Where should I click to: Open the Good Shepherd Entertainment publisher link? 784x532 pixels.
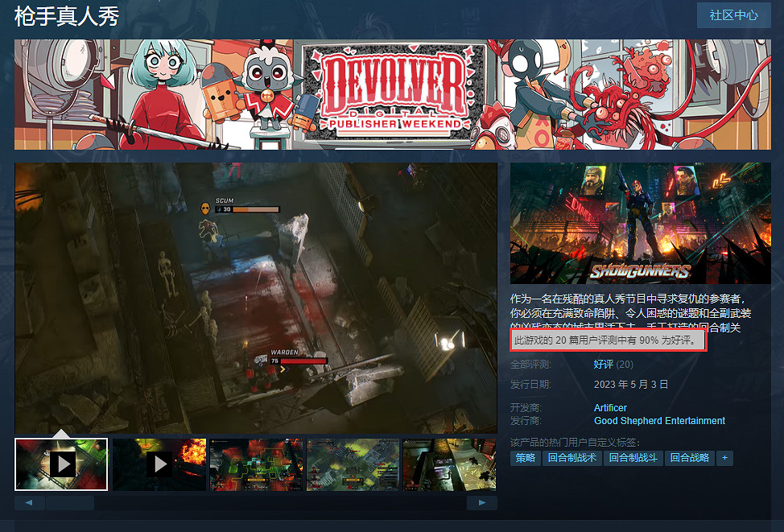[x=659, y=420]
